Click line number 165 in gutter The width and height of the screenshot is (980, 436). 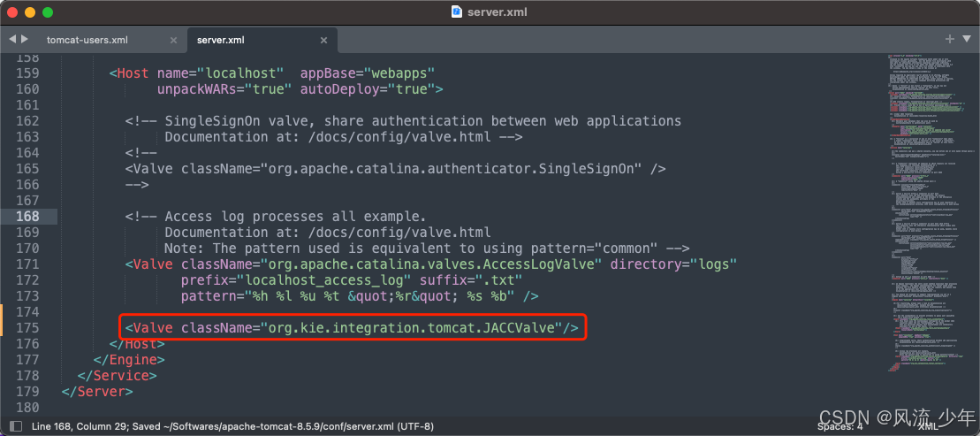pyautogui.click(x=27, y=168)
